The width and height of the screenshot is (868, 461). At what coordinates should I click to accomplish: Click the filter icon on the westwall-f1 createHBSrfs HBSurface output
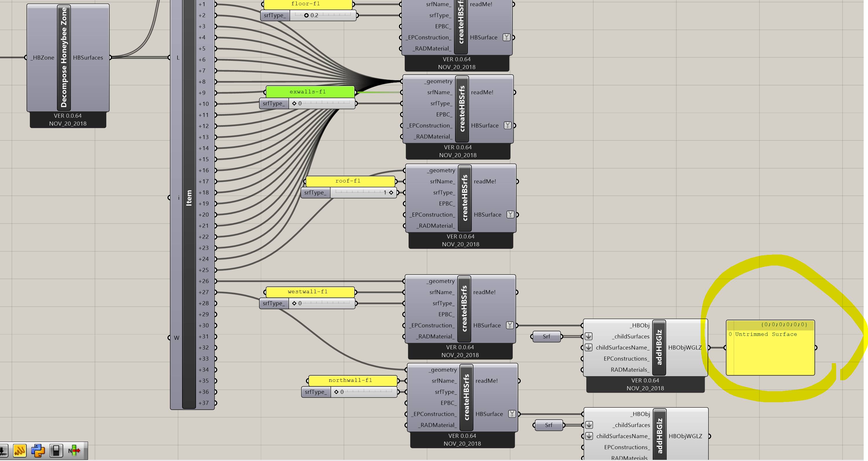click(510, 325)
